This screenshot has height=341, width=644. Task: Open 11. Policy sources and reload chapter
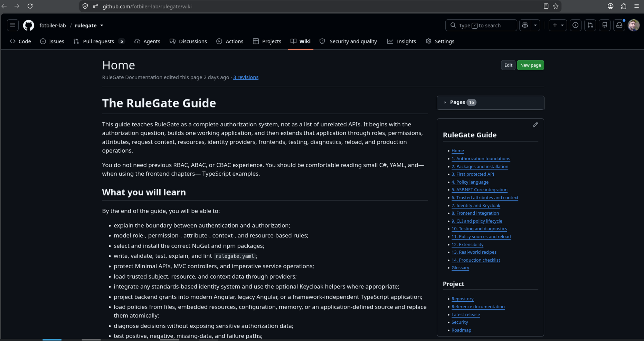pyautogui.click(x=481, y=237)
